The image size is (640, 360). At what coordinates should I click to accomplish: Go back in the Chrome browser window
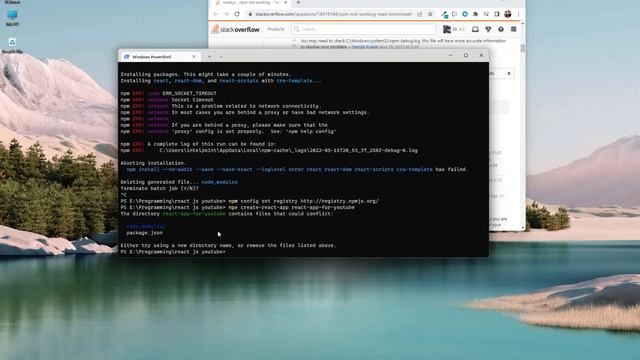(216, 14)
